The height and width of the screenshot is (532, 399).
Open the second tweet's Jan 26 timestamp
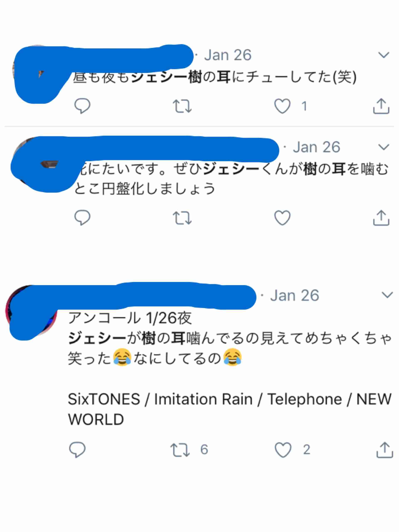316,147
